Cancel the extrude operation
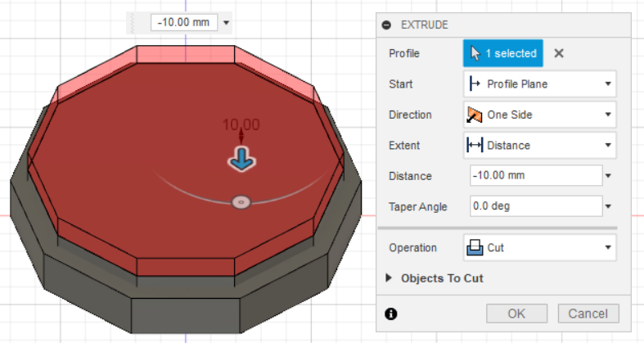 [x=588, y=314]
